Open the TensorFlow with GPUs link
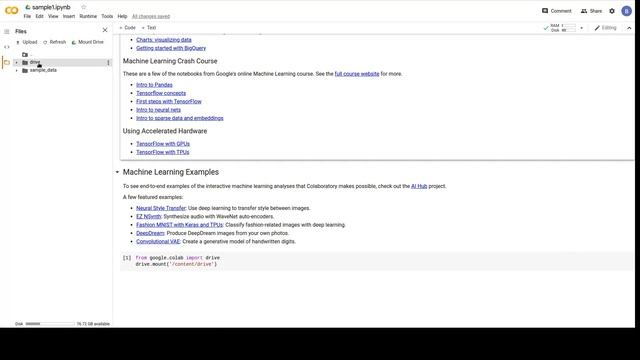 pos(163,144)
